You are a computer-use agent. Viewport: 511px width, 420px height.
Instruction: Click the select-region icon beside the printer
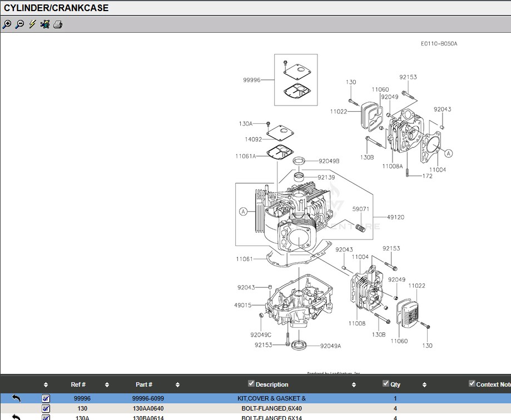[x=45, y=24]
